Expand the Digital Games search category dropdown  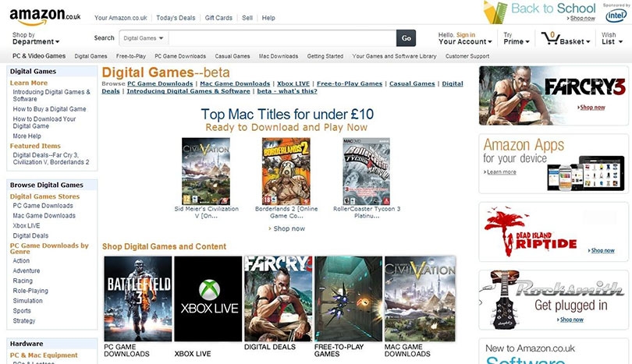point(144,38)
